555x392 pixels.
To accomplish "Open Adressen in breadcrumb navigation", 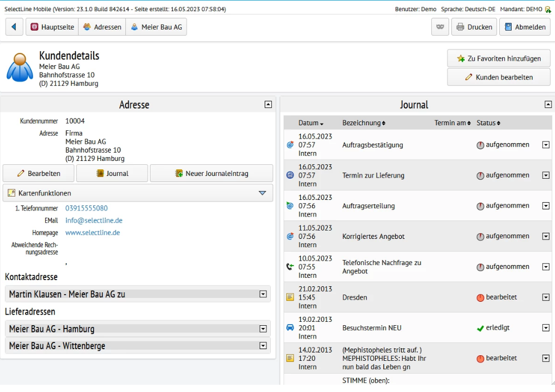I will tap(102, 27).
